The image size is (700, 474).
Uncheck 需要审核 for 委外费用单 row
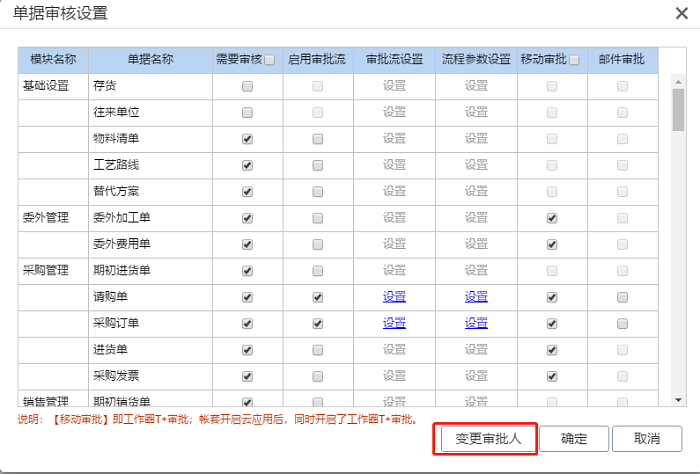tap(247, 244)
